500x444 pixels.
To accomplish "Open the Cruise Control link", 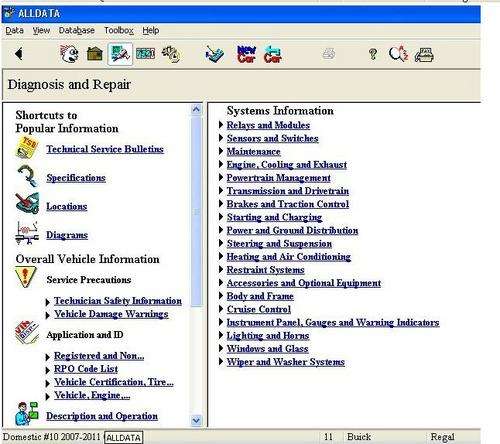I will click(x=259, y=309).
